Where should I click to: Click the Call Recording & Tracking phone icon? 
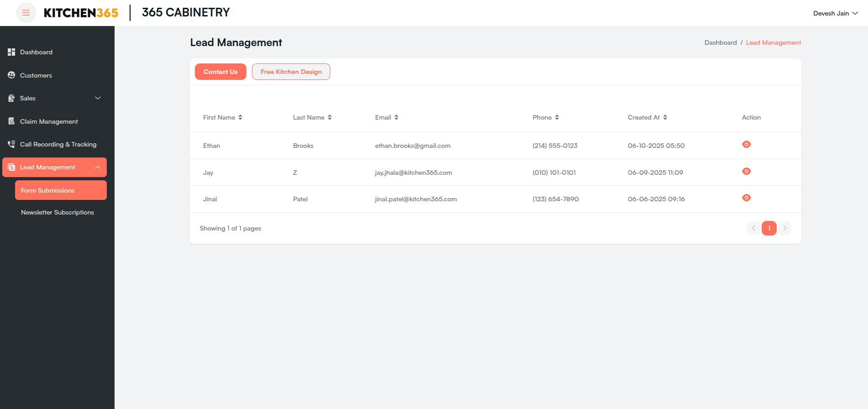click(11, 144)
